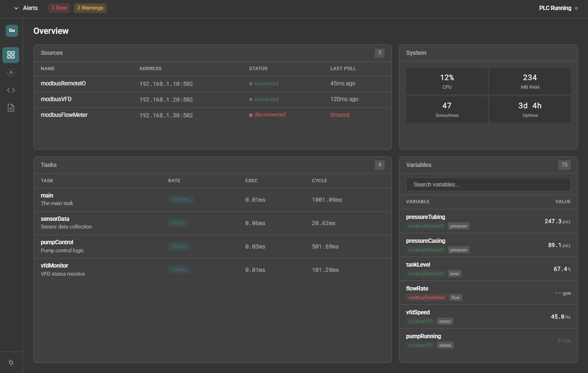Click the Go logo in the sidebar
This screenshot has width=588, height=373.
tap(11, 31)
